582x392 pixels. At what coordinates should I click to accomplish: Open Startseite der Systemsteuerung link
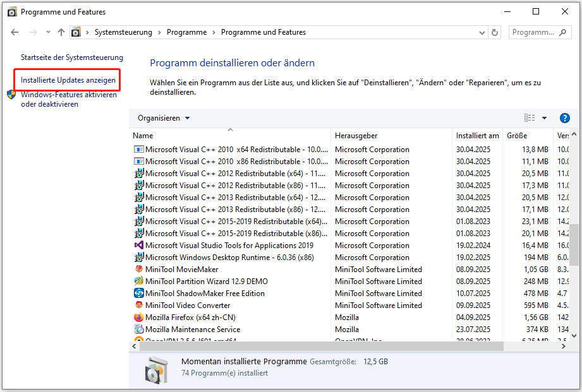pos(72,57)
